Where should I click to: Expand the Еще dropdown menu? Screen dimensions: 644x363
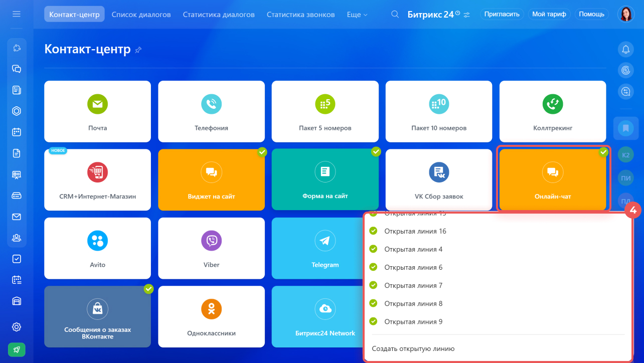pyautogui.click(x=357, y=15)
